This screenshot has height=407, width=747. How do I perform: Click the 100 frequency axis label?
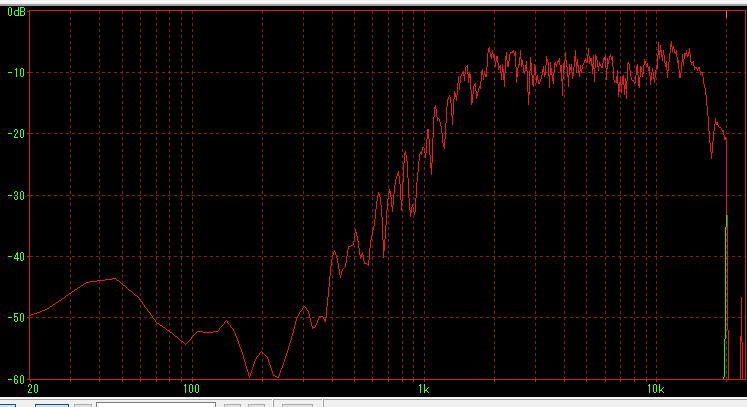click(191, 389)
